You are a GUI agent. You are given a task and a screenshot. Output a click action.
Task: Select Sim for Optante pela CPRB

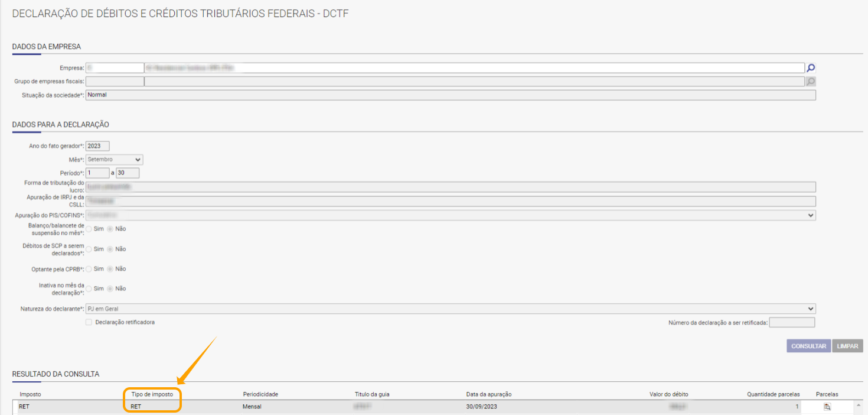[x=89, y=269]
